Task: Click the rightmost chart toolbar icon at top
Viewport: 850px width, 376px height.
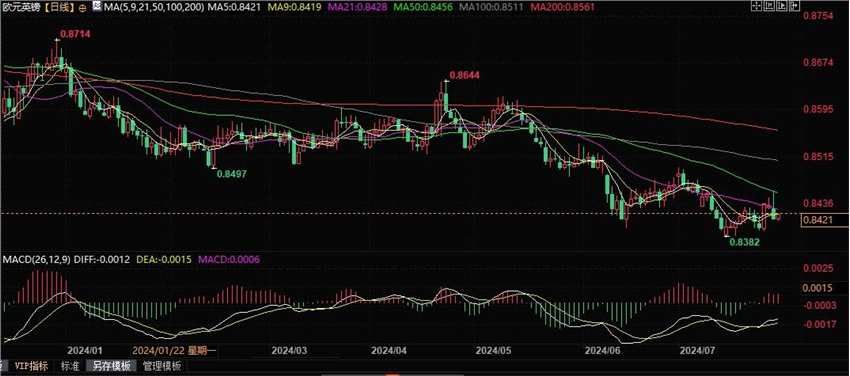Action: pos(795,5)
